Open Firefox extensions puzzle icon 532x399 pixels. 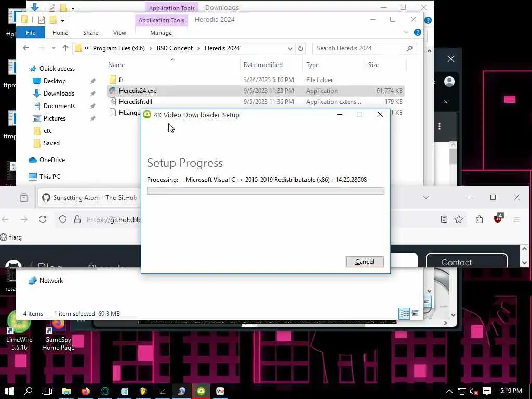point(479,219)
